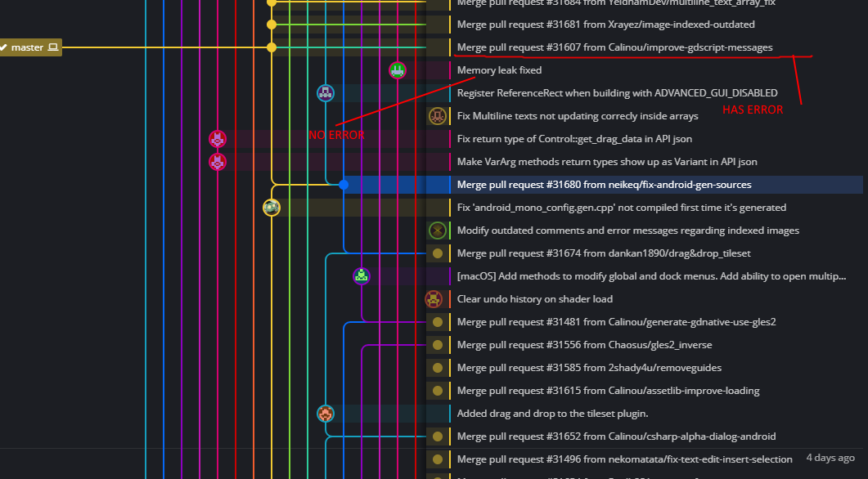Click avatar for Clear undo history on shader load

(x=434, y=298)
